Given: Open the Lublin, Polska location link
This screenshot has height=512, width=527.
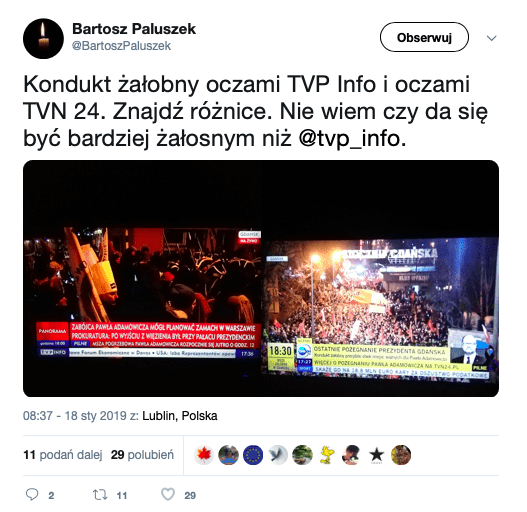Looking at the screenshot, I should click(x=180, y=416).
